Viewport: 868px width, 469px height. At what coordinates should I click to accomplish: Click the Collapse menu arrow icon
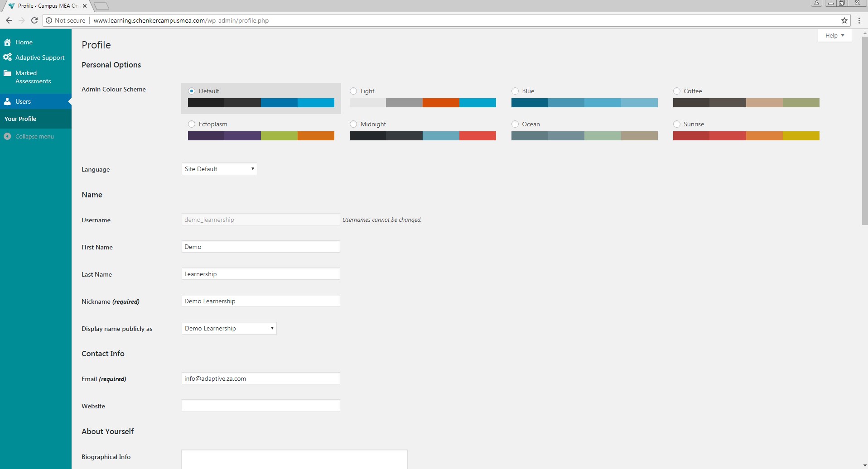click(7, 136)
